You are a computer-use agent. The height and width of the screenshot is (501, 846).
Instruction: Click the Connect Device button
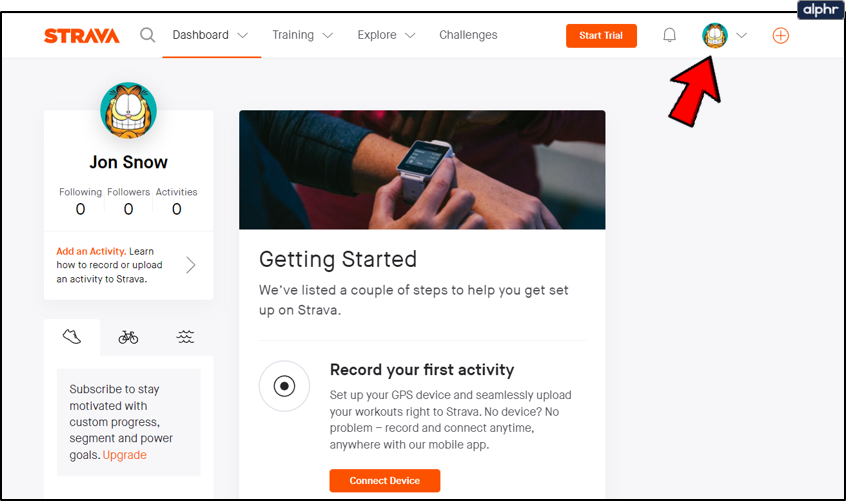(385, 481)
